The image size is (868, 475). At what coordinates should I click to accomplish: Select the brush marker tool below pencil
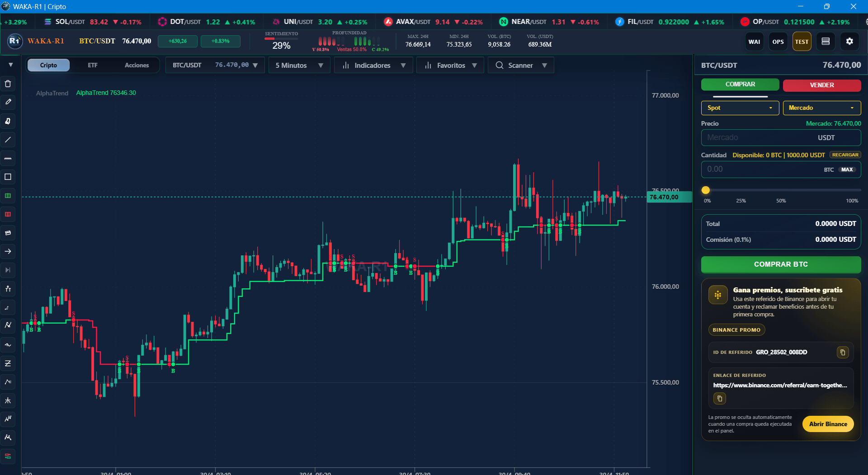(x=8, y=121)
